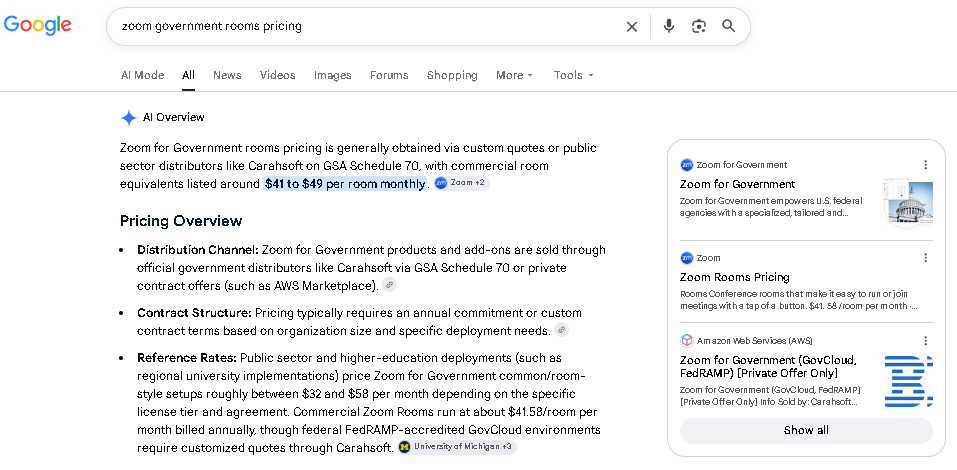Switch to AI Mode tab

142,75
